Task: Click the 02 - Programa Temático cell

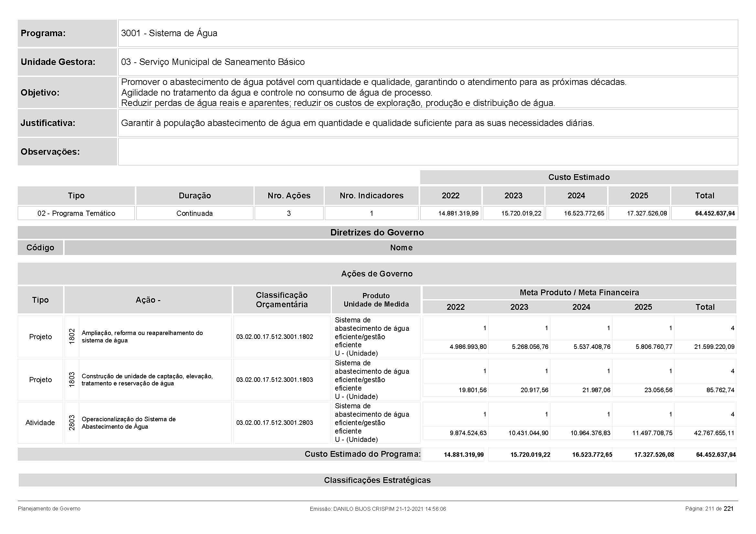Action: click(76, 213)
